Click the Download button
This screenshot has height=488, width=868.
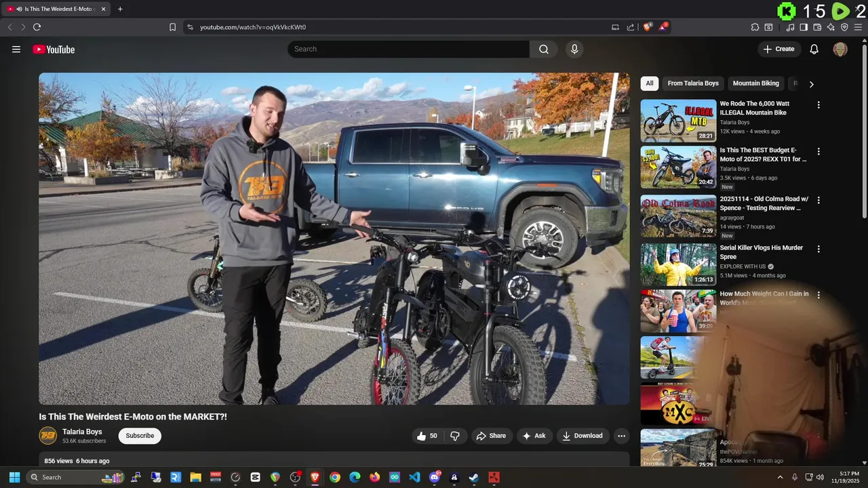[x=583, y=436]
